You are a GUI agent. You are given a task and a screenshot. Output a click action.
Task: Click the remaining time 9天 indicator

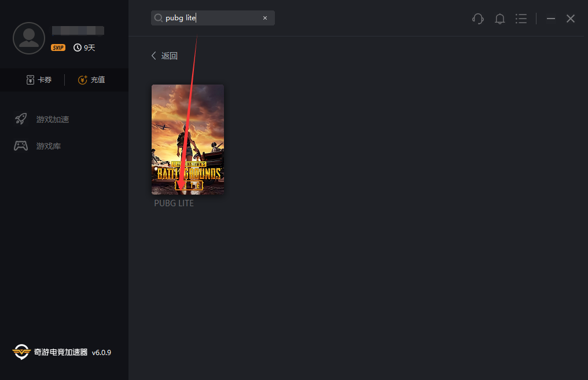point(84,47)
